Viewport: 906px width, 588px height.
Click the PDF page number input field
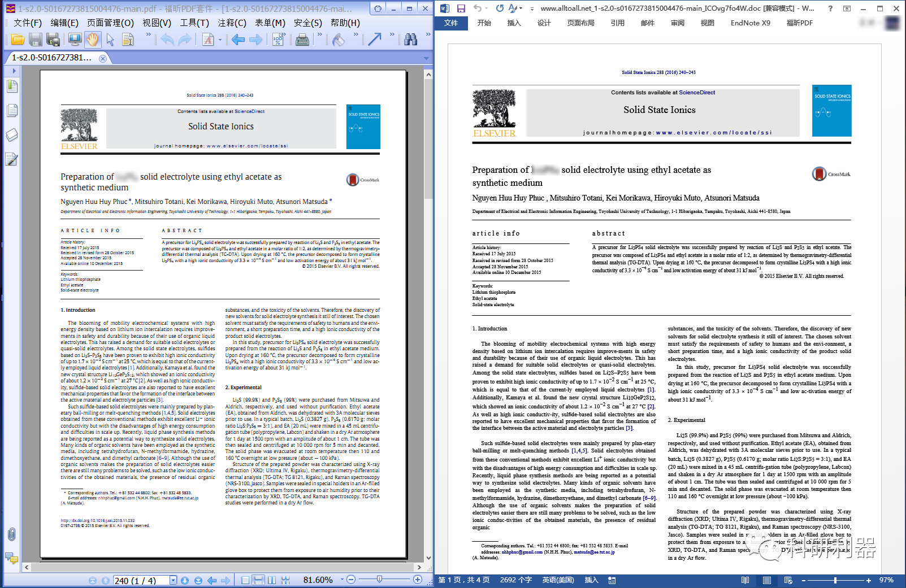(142, 580)
